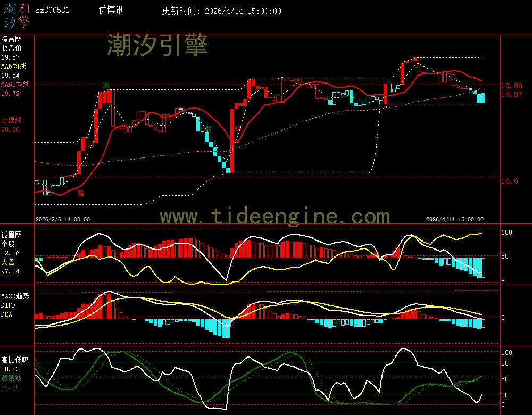Click the green 顶 marker above the candles
Screen dimensions: 532x415
click(106, 85)
